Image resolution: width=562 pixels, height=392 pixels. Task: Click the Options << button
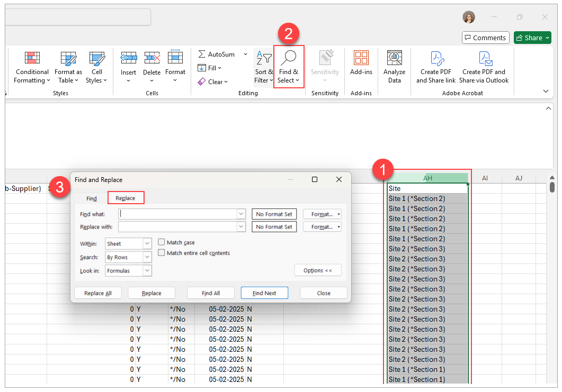[x=318, y=270]
